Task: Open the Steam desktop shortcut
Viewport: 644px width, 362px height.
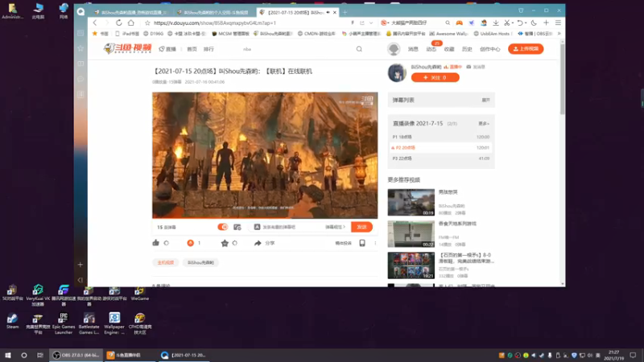Action: [x=12, y=321]
